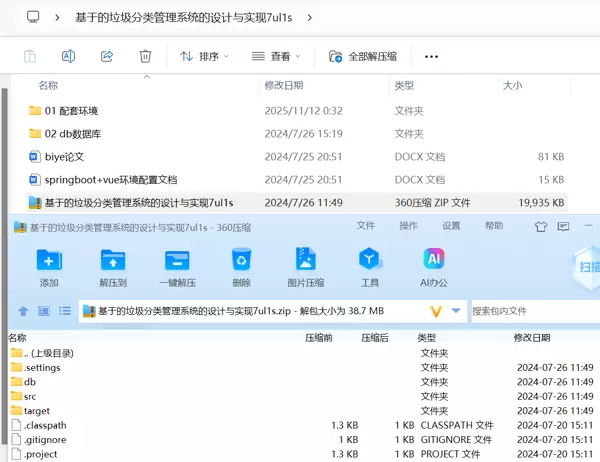Screen dimensions: 600x462
Task: Click the 添加 (Add) icon in 360压缩
Action: click(49, 262)
